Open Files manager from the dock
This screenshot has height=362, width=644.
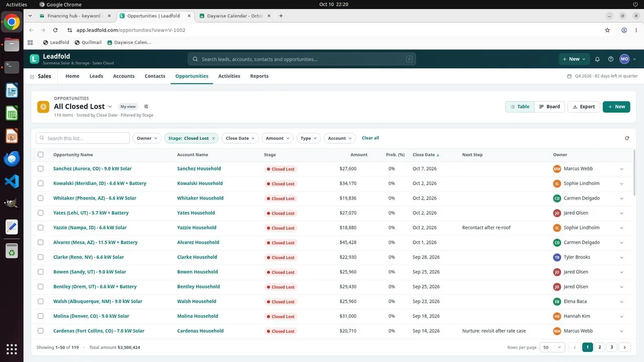[12, 45]
